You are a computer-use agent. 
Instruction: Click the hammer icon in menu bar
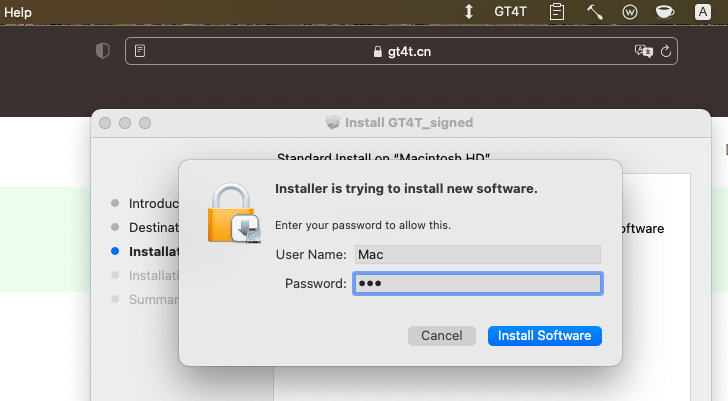[x=594, y=12]
